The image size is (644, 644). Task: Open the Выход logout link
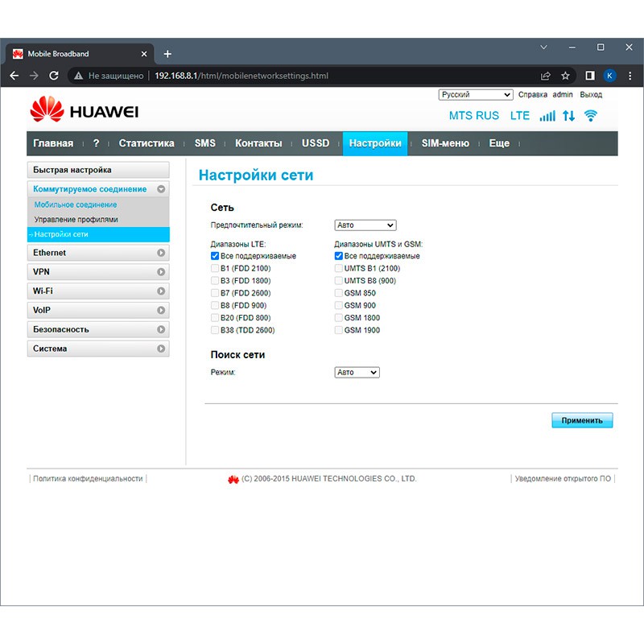pos(591,95)
